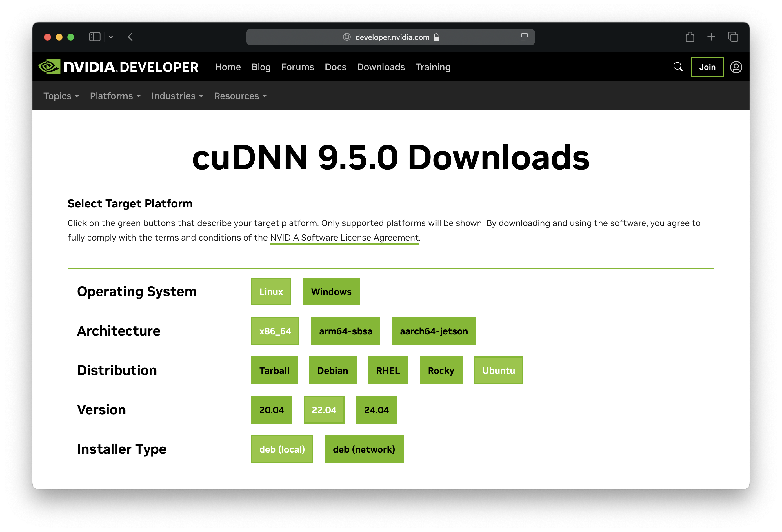Image resolution: width=782 pixels, height=532 pixels.
Task: Click the cuDNN 9.5.0 Downloads heading
Action: [391, 157]
